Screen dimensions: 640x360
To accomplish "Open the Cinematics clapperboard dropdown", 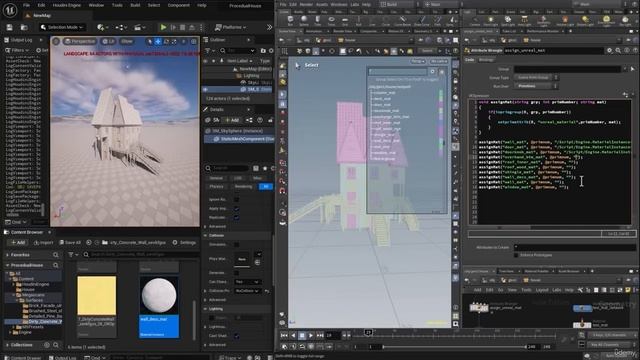I will (140, 27).
